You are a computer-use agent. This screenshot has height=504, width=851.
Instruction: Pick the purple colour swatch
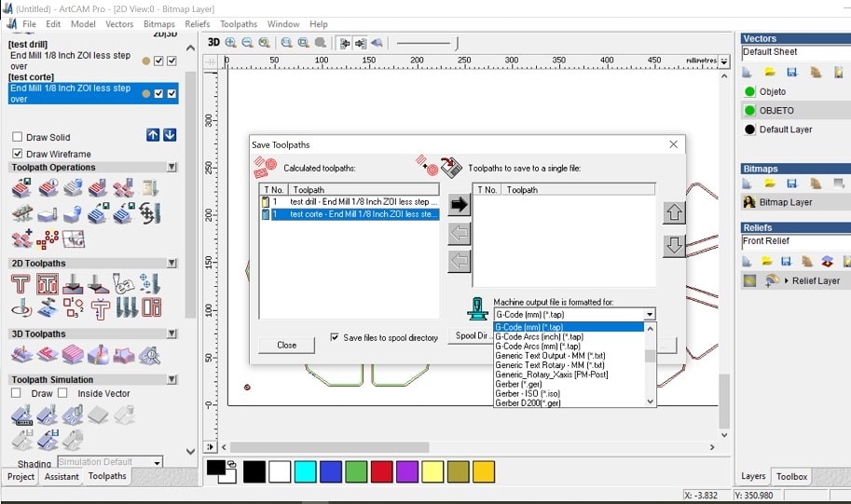click(x=407, y=471)
